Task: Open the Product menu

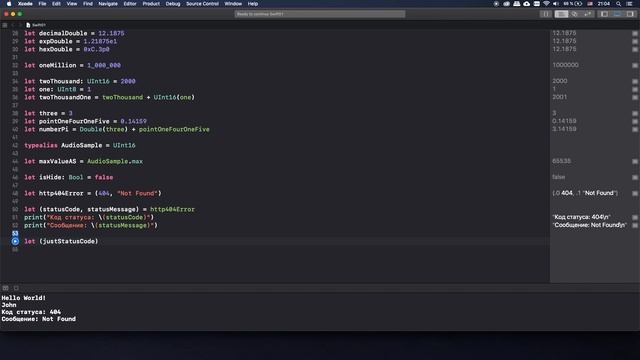Action: tap(151, 4)
